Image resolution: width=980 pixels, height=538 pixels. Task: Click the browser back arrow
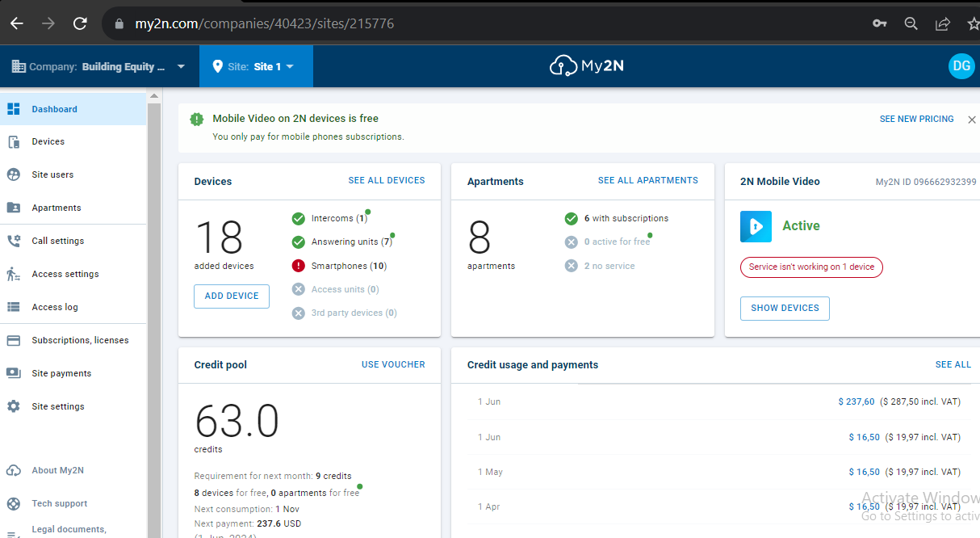coord(16,23)
